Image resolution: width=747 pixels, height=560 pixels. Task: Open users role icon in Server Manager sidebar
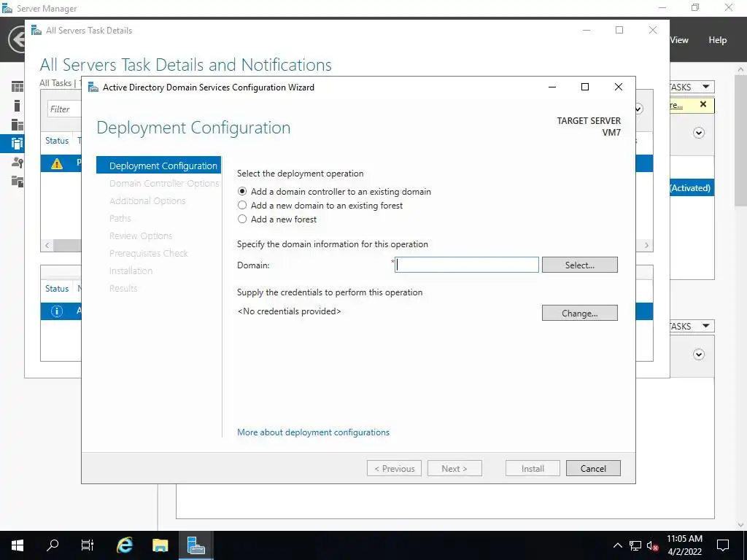click(18, 163)
